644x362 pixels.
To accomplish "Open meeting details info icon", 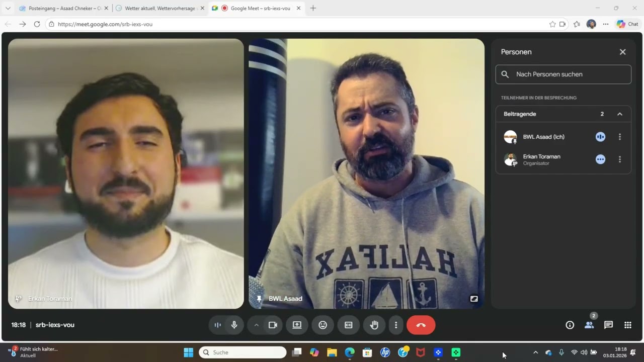I will click(x=570, y=325).
